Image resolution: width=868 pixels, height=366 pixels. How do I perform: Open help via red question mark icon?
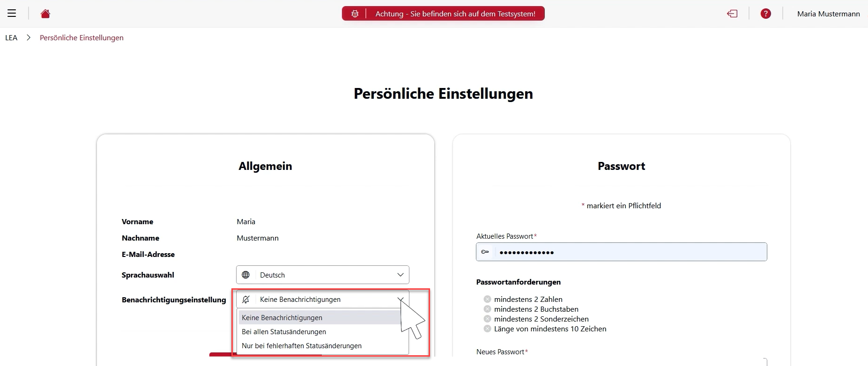point(766,14)
